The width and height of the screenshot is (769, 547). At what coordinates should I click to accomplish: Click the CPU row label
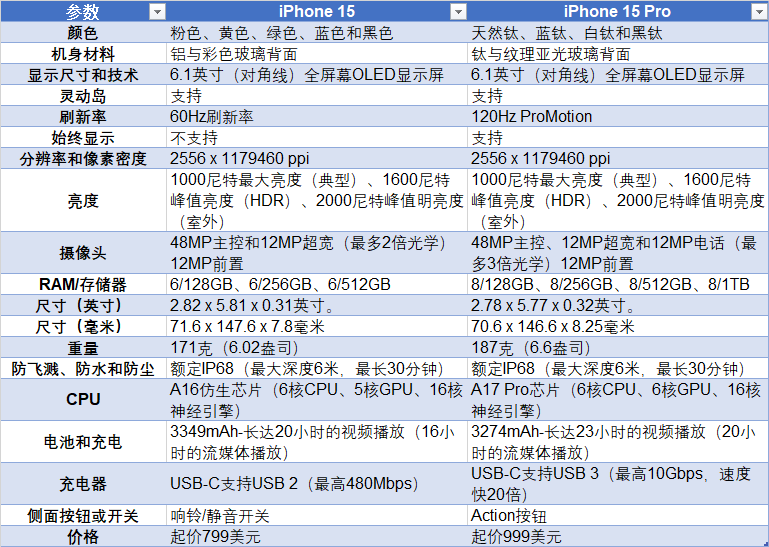coord(83,399)
